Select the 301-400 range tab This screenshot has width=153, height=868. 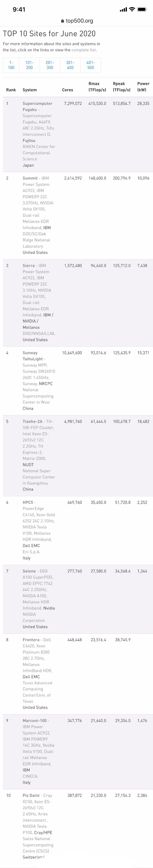click(x=70, y=65)
